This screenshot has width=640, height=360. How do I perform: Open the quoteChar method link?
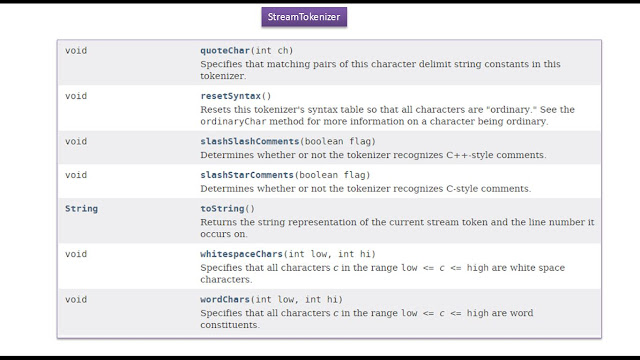(225, 51)
